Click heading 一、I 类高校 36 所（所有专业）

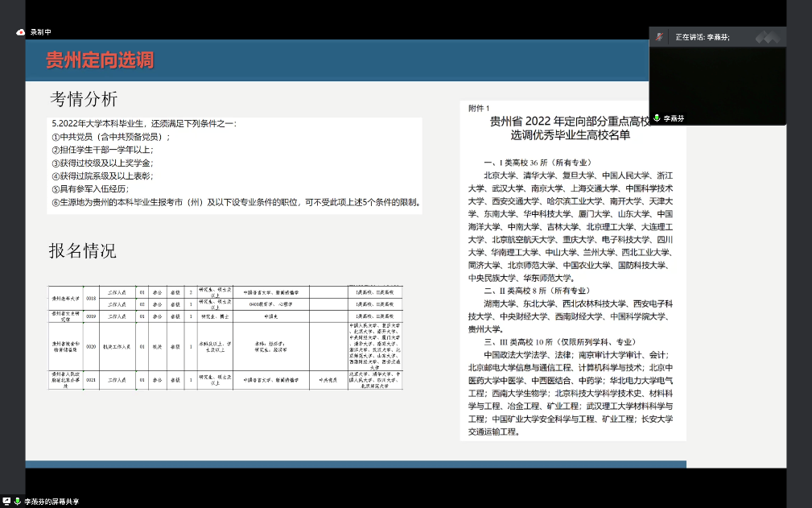tap(538, 163)
